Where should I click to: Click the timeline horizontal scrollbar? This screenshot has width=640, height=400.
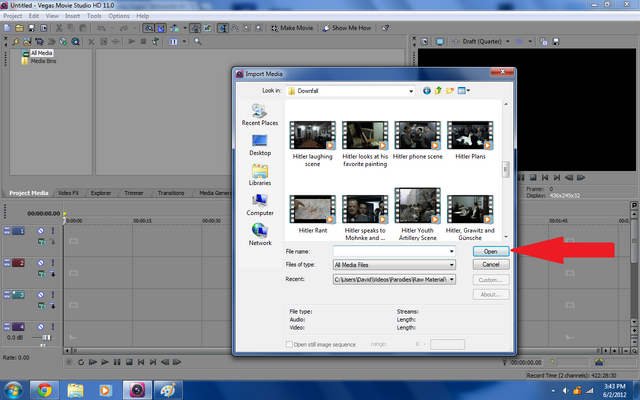pos(335,351)
